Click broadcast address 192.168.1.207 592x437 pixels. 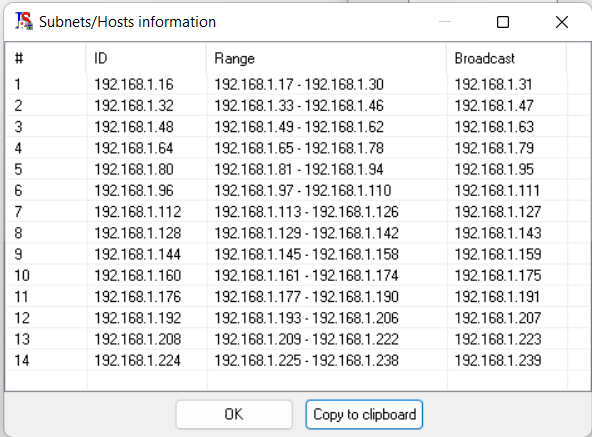(498, 318)
